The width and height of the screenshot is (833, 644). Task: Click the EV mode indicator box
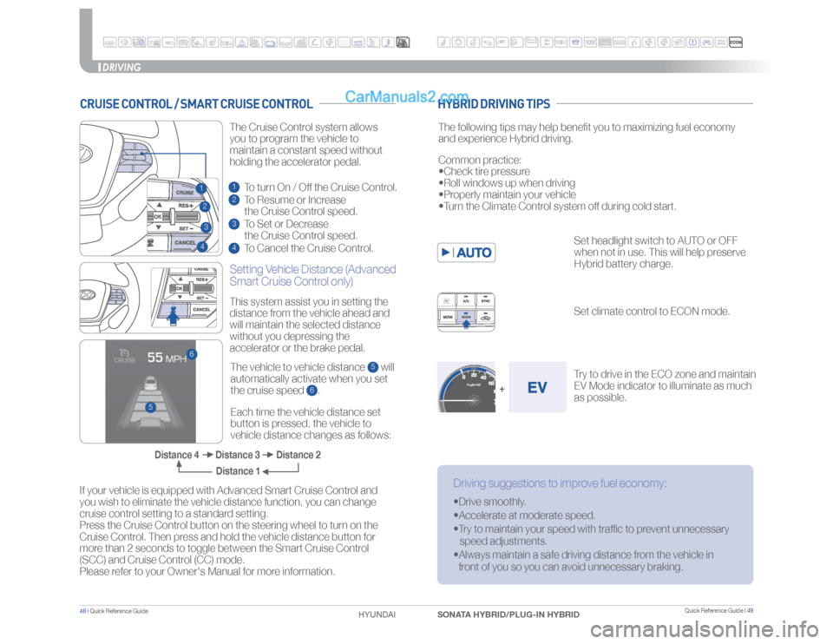click(537, 387)
